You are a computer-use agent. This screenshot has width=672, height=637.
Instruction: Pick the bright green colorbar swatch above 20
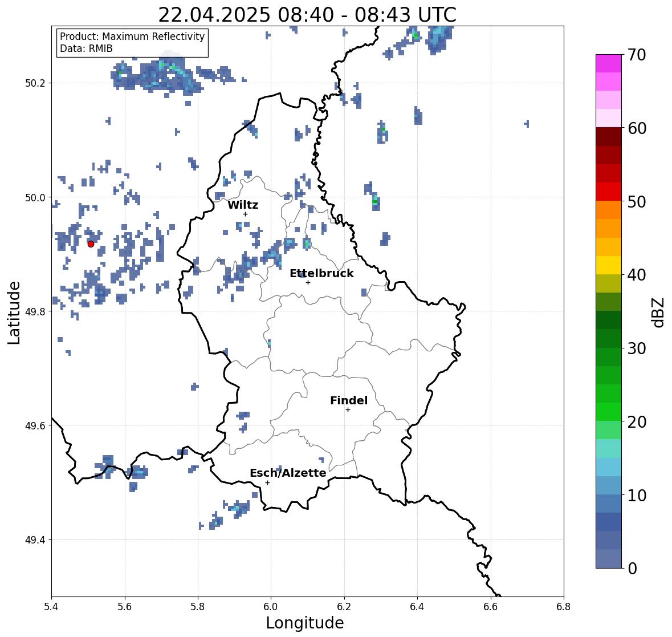pos(609,412)
